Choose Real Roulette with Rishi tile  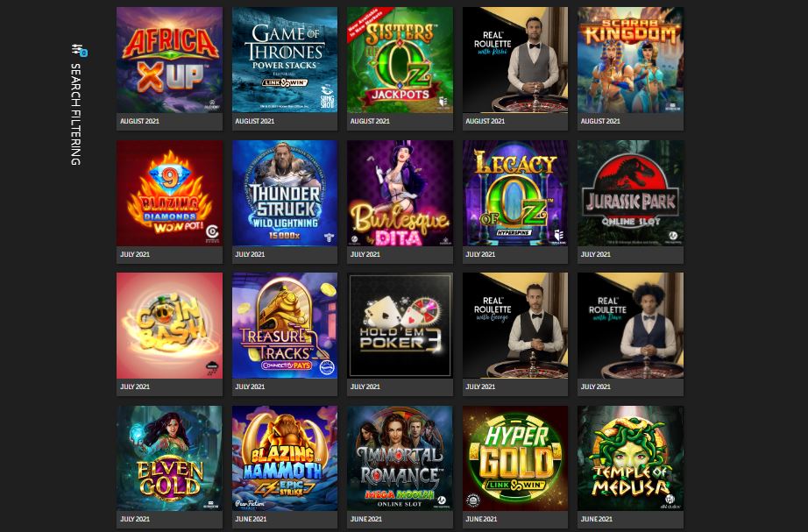click(515, 60)
